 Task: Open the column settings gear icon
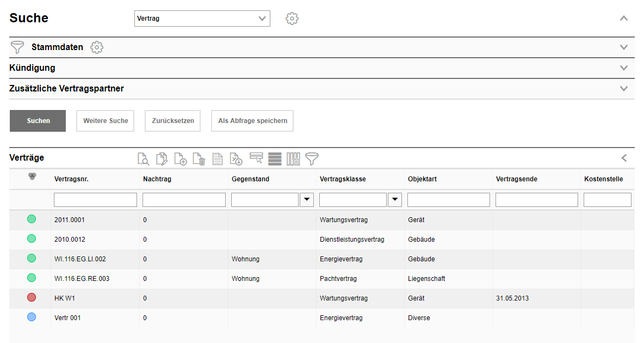point(293,158)
